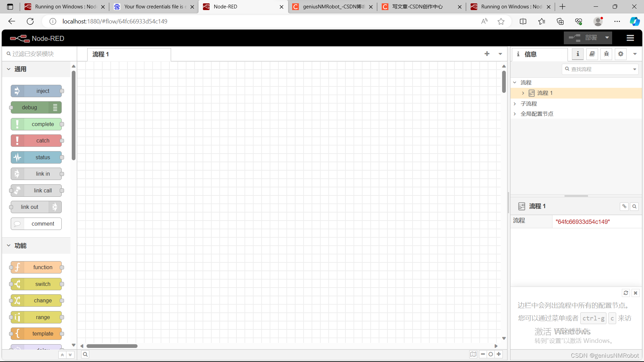This screenshot has width=644, height=362.
Task: Click the inject node icon
Action: [17, 90]
